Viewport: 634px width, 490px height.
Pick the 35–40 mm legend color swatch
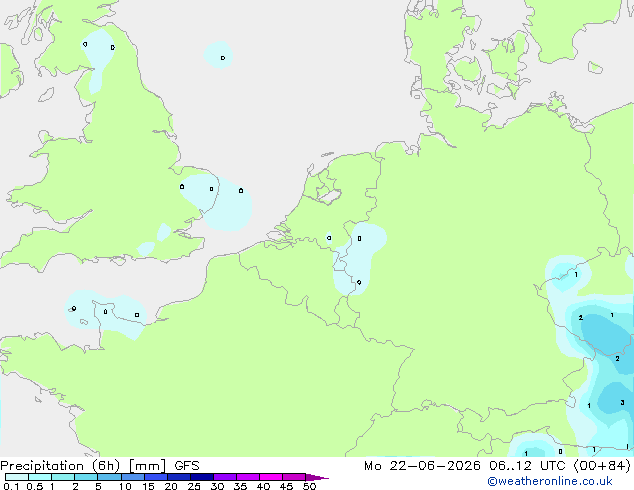coord(248,477)
